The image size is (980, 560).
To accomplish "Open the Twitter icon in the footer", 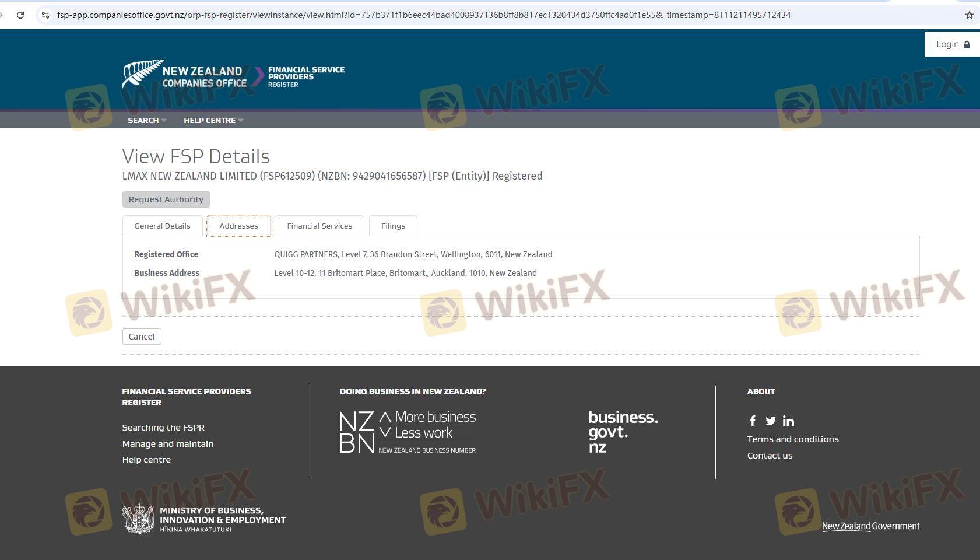I will pyautogui.click(x=771, y=421).
